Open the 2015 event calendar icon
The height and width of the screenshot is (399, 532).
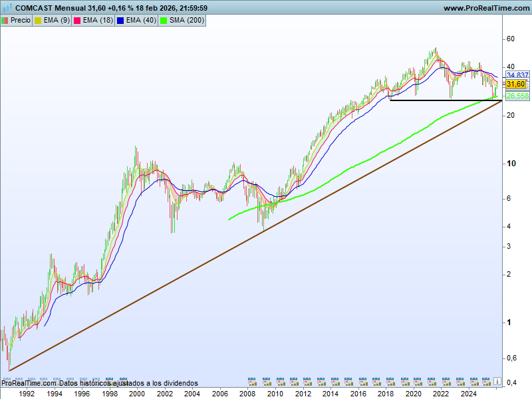tap(348, 382)
